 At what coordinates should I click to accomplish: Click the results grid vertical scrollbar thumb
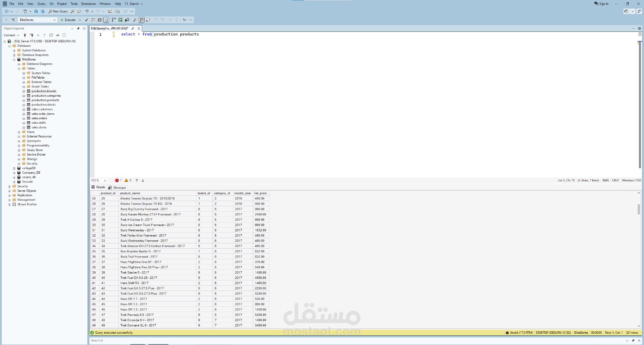639,209
